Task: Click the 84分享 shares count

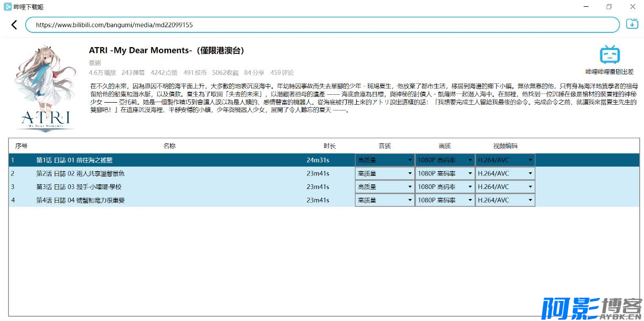Action: [x=254, y=73]
